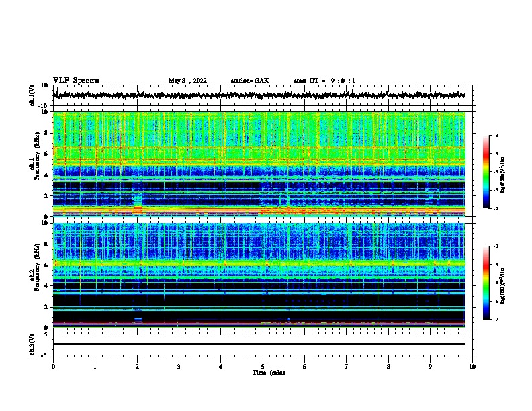
Task: Click time axis tick label "9"
Action: click(430, 367)
